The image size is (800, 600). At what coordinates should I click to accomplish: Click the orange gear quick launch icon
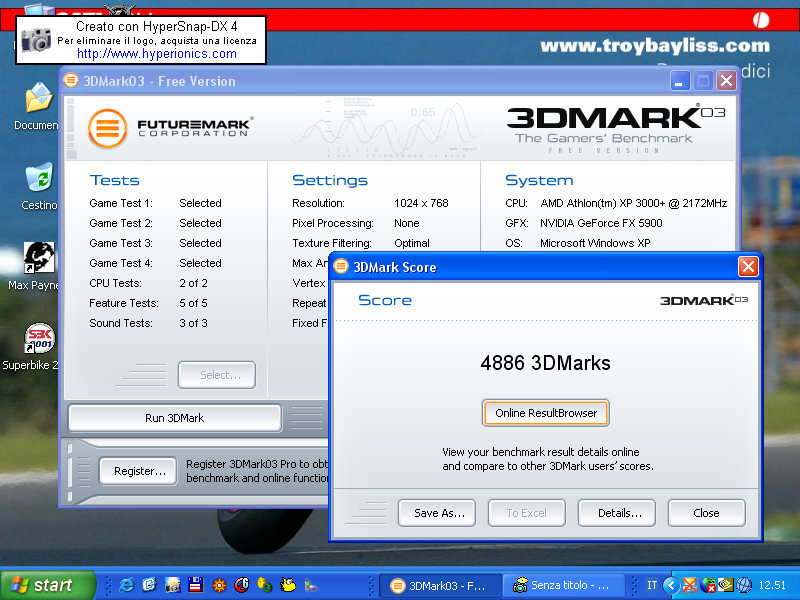point(219,585)
